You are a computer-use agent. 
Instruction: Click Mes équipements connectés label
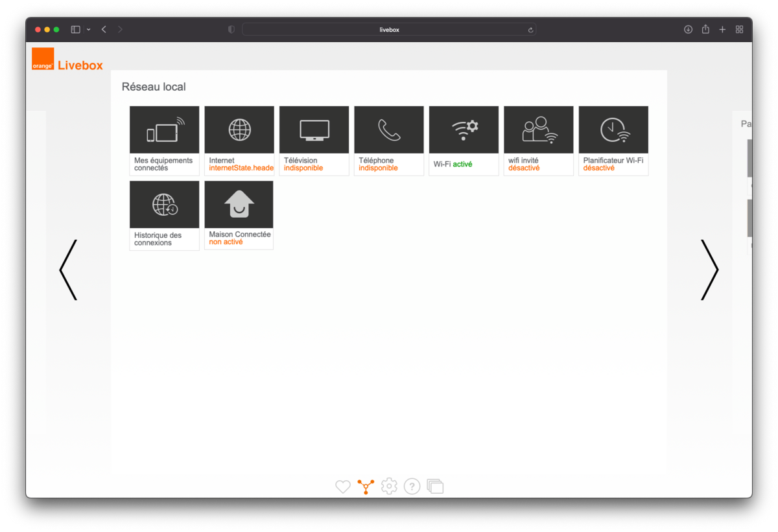tap(163, 165)
